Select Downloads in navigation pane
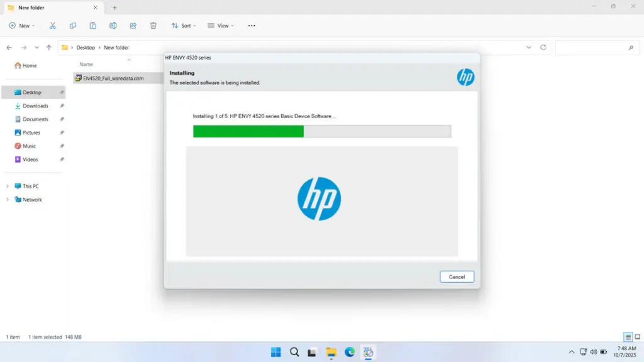This screenshot has width=644, height=362. pos(35,106)
